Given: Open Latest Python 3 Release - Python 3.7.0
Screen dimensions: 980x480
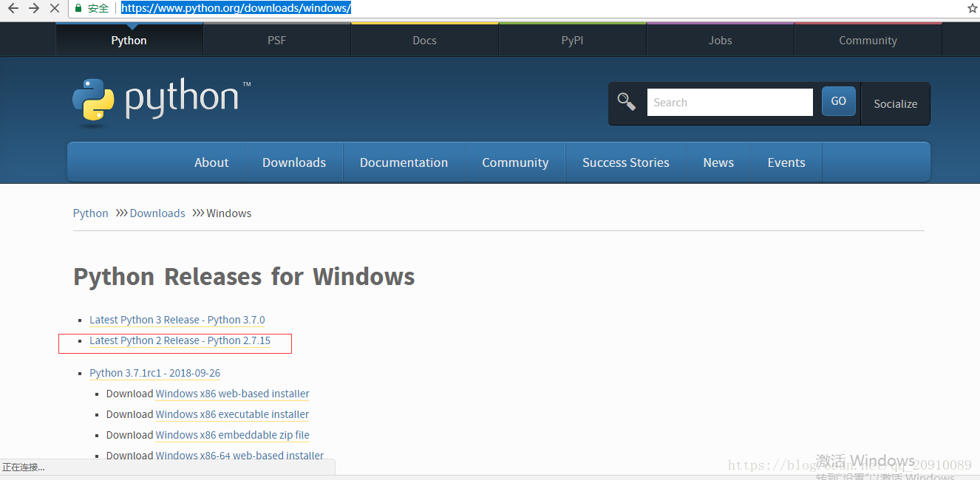Looking at the screenshot, I should point(177,320).
